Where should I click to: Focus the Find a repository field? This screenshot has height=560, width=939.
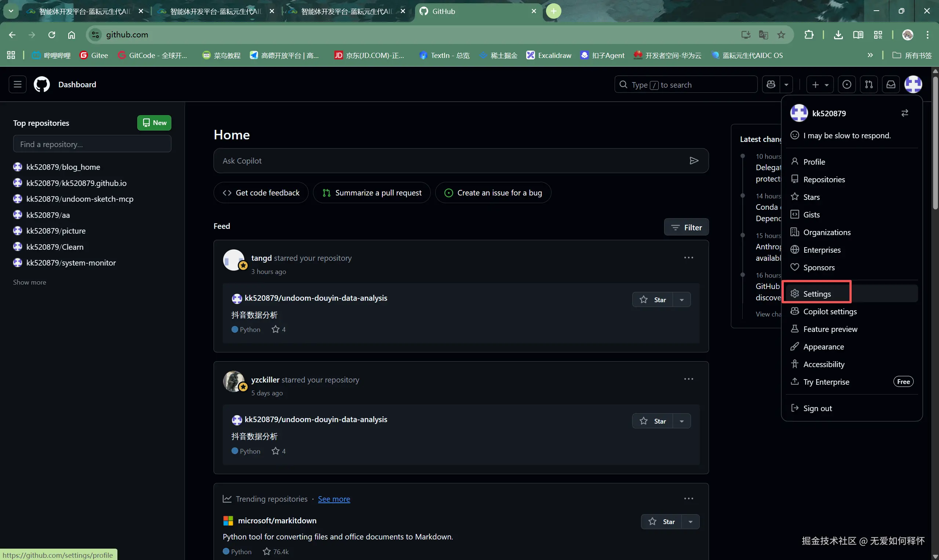(x=92, y=144)
